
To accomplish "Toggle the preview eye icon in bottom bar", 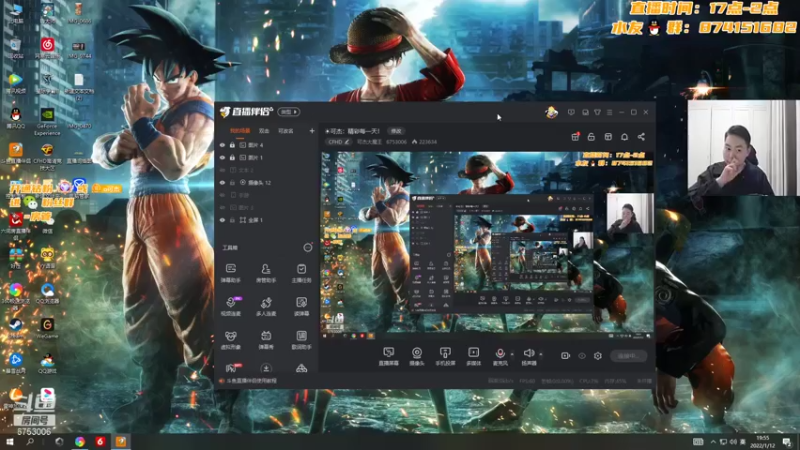I will point(582,356).
